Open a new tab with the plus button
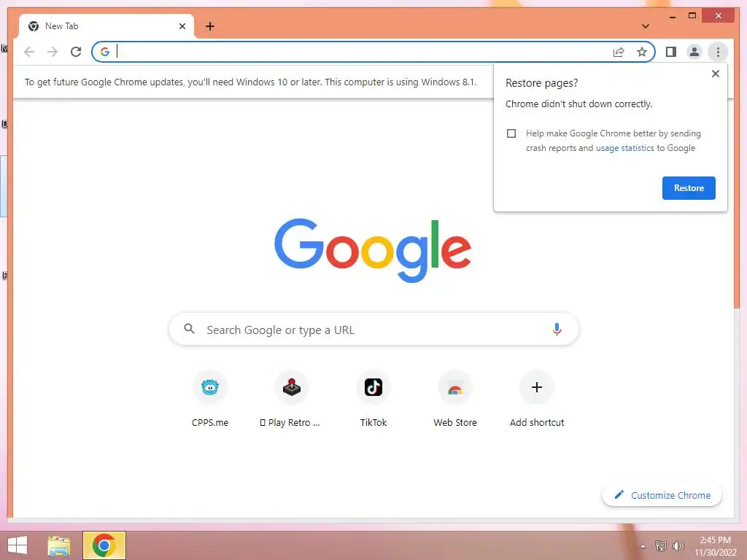The width and height of the screenshot is (747, 560). tap(210, 26)
